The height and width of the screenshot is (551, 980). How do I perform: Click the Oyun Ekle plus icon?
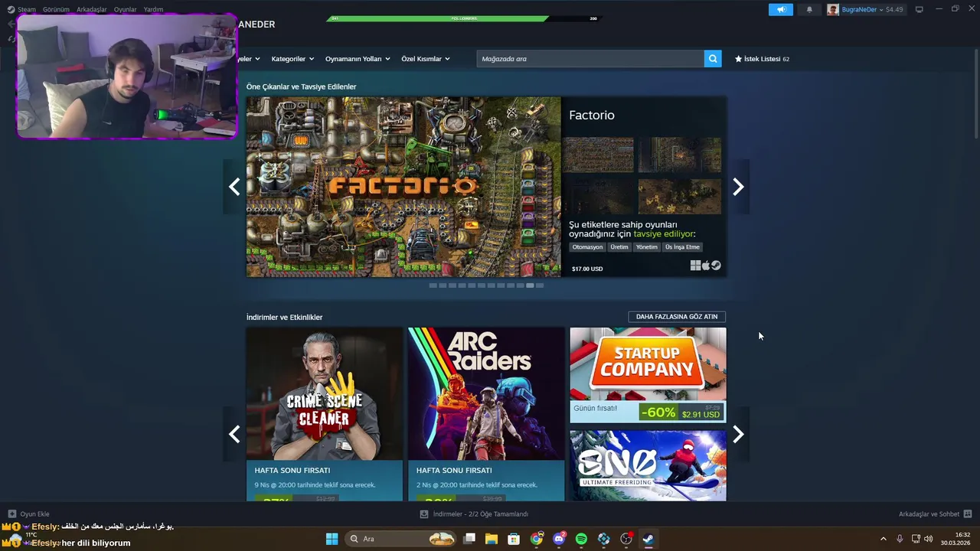[x=11, y=514]
